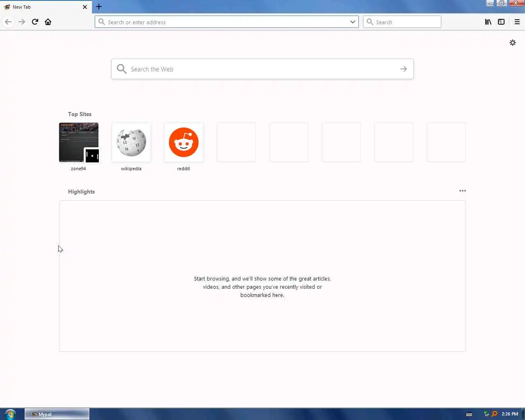Open the green checkmark tray icon
The height and width of the screenshot is (420, 525).
[x=486, y=414]
